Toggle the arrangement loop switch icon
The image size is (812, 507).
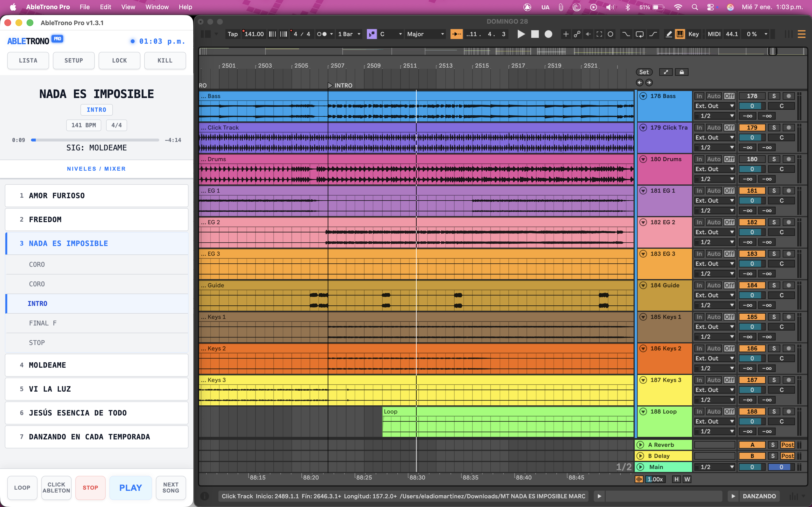coord(639,34)
